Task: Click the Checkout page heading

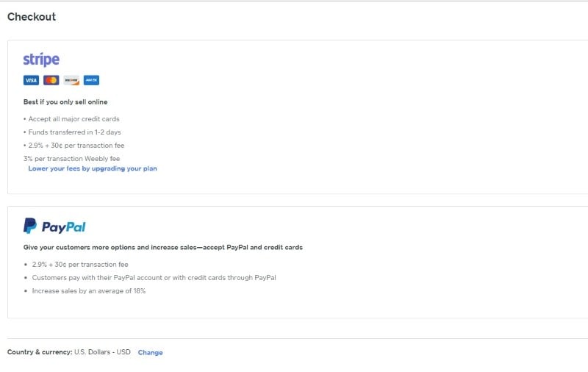Action: click(32, 17)
